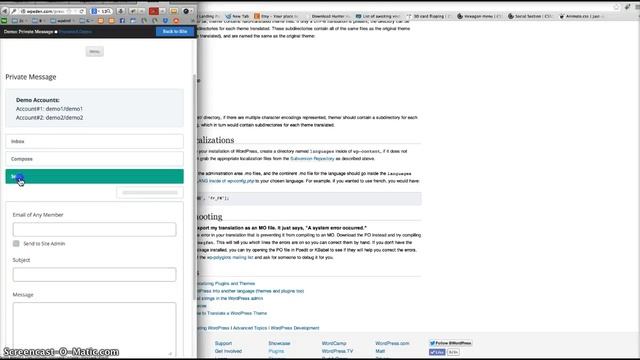Click the Menu button
This screenshot has height=360, width=640.
[x=94, y=51]
